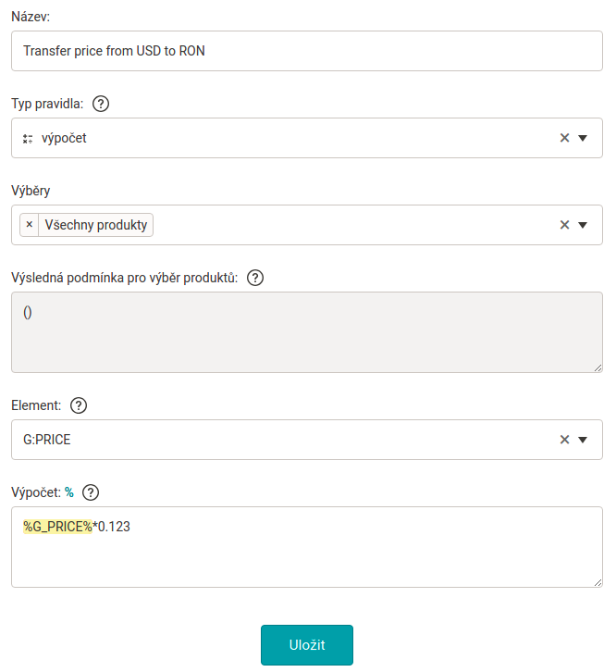This screenshot has height=672, width=616.
Task: Clear the výpočet rule type selection
Action: click(564, 138)
